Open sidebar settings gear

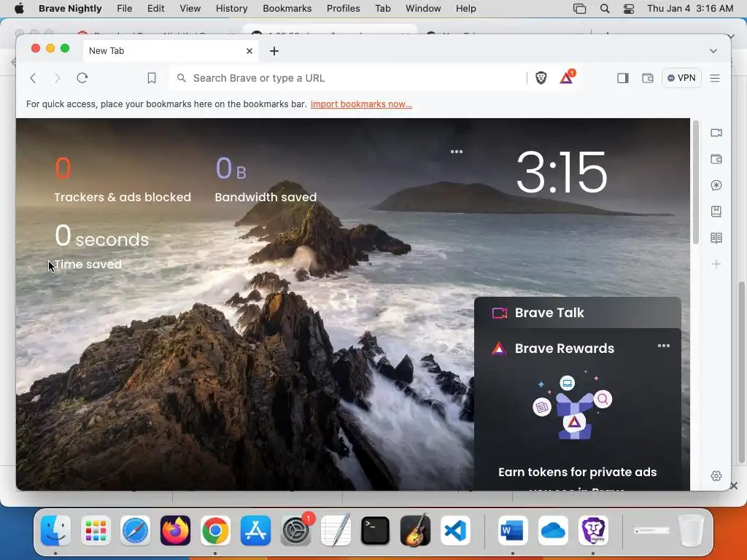716,475
